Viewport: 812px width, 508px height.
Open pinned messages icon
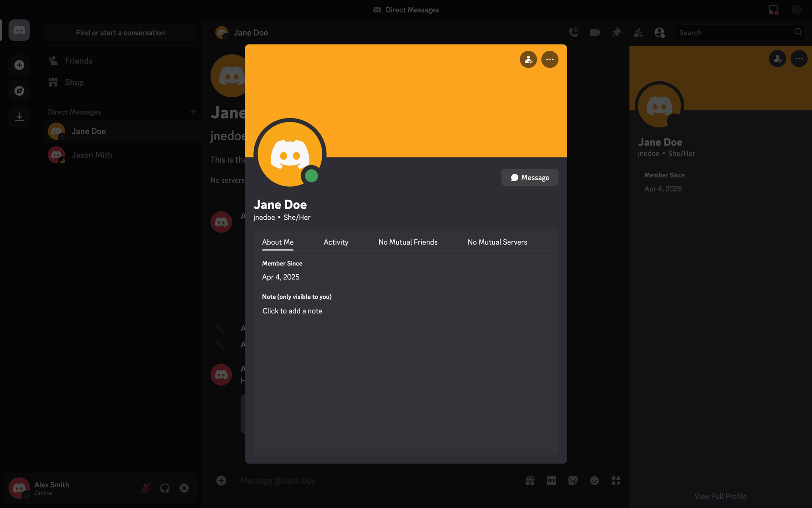click(x=617, y=33)
